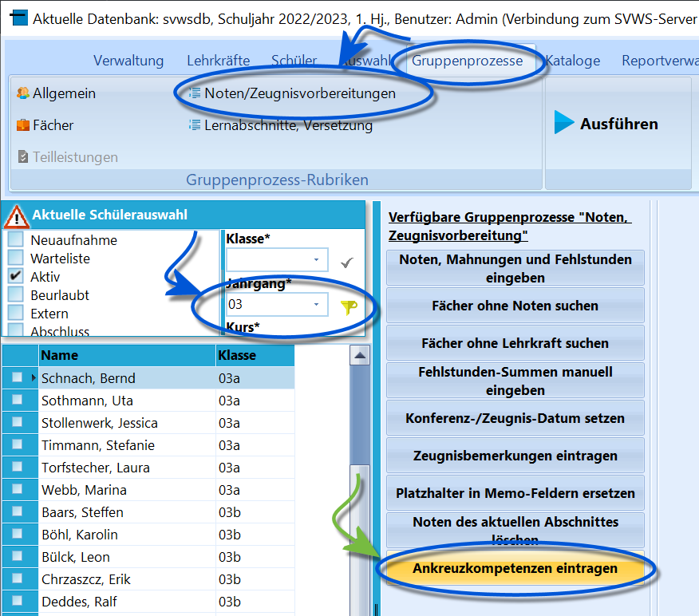Click the blue Ausführen play arrow
Image resolution: width=699 pixels, height=616 pixels.
[563, 122]
